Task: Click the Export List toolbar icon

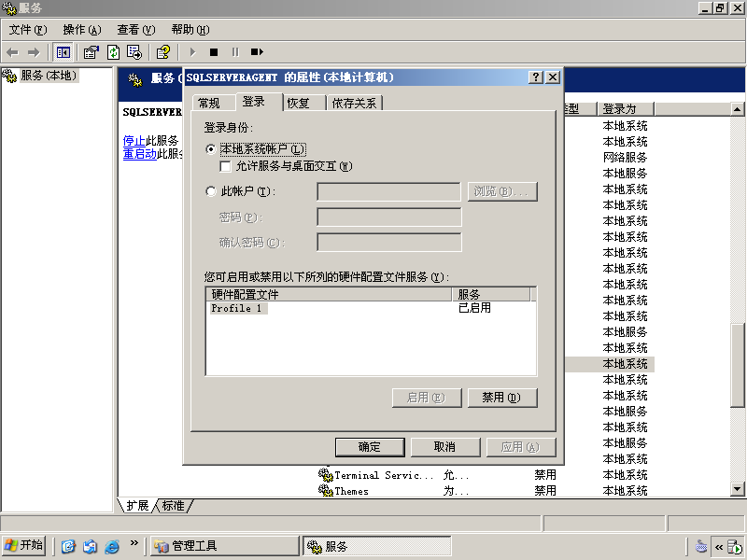Action: (x=134, y=52)
